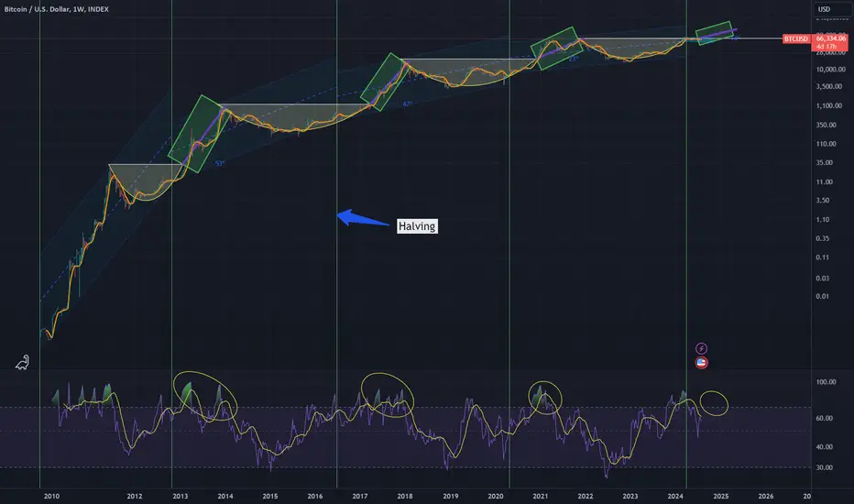
Task: Click the 0.11 price axis label
Action: tap(823, 257)
